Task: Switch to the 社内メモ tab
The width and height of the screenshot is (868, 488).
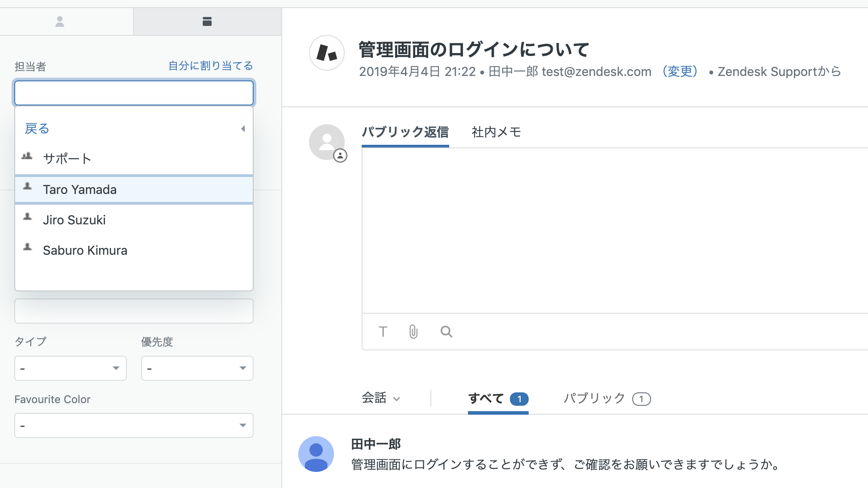Action: tap(496, 132)
